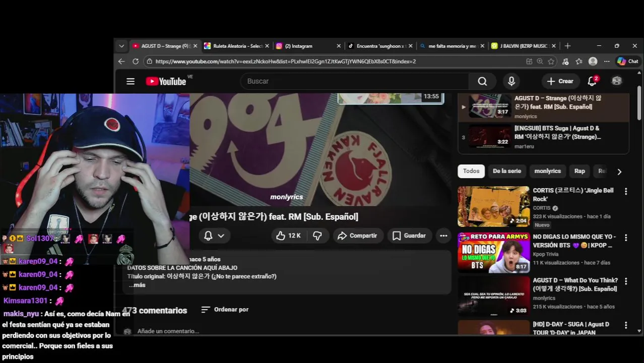Screen dimensions: 644x363
Task: Open the YouTube account avatar menu
Action: [617, 81]
